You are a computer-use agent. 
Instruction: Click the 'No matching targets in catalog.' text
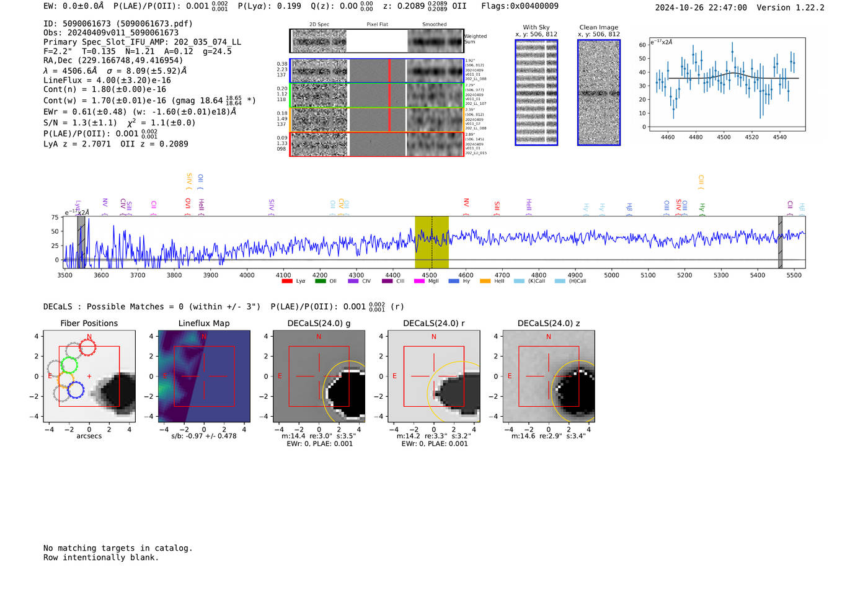118,548
